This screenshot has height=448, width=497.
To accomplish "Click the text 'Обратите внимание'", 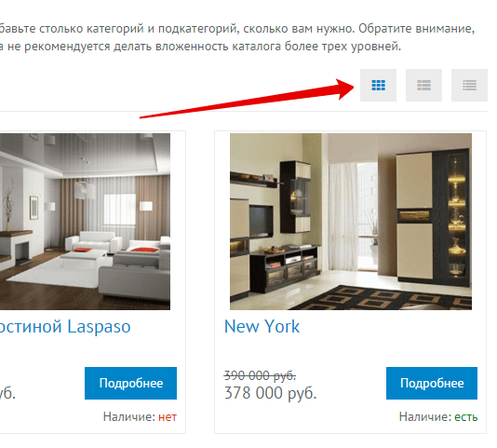I will coord(416,29).
